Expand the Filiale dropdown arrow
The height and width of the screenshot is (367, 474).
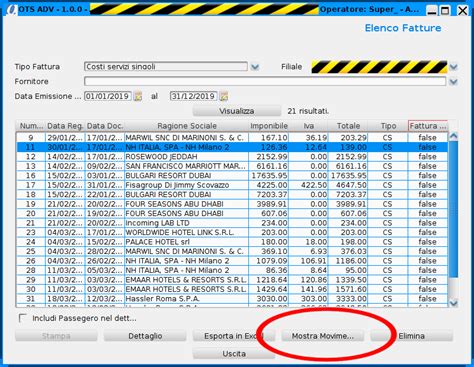point(453,67)
